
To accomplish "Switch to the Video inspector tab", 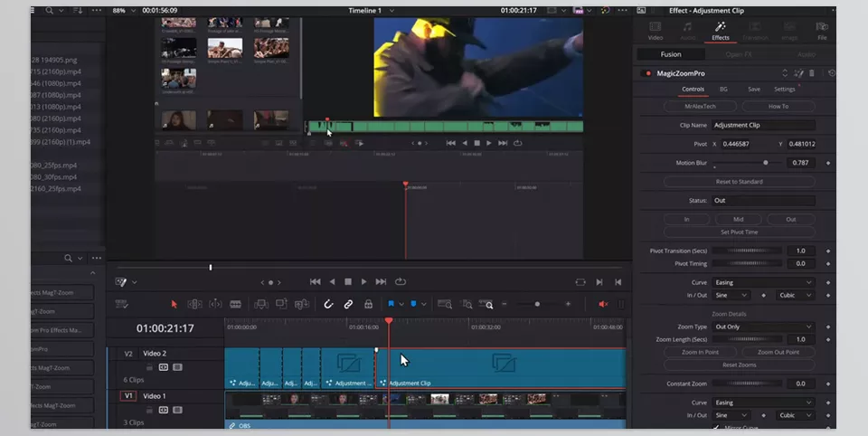I will coord(656,31).
